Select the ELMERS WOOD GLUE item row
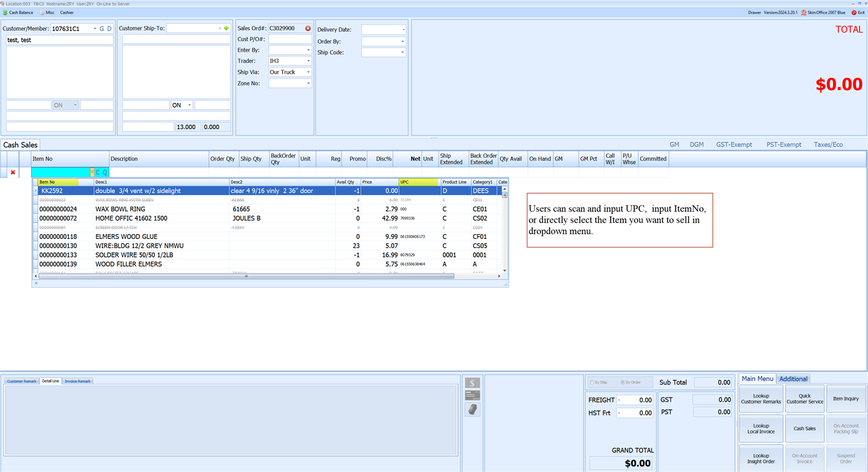The image size is (868, 472). coord(126,237)
